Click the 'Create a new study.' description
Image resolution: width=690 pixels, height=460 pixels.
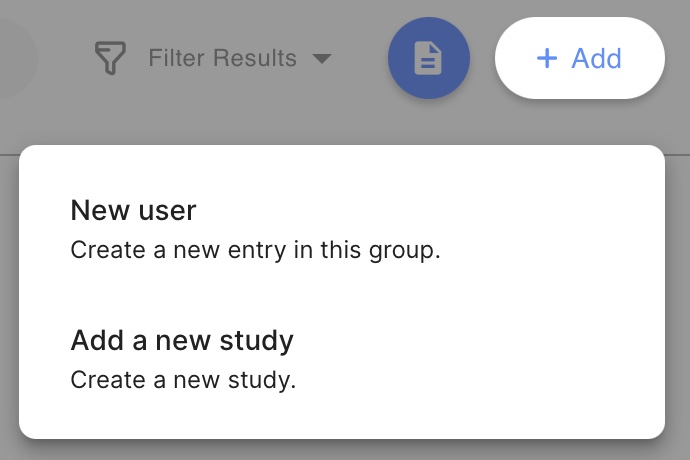(x=183, y=380)
